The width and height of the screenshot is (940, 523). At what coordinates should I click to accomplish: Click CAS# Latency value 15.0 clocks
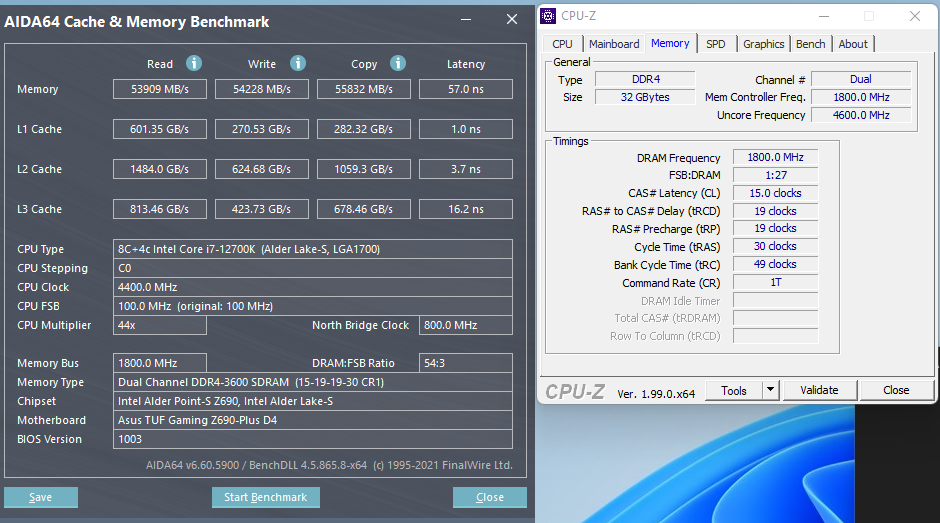(x=776, y=193)
